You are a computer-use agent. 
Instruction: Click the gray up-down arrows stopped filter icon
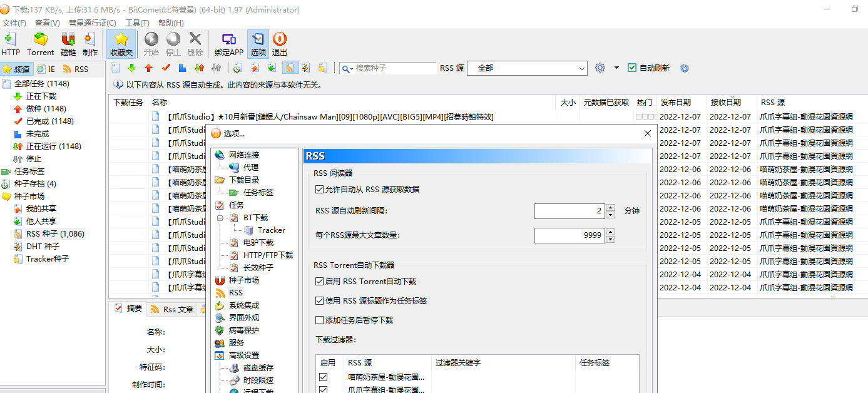[x=217, y=68]
